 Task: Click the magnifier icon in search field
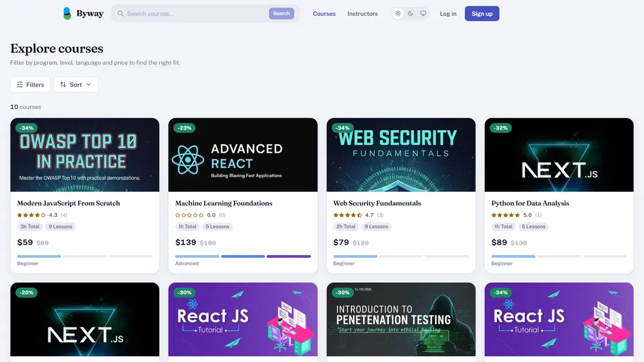pos(121,14)
